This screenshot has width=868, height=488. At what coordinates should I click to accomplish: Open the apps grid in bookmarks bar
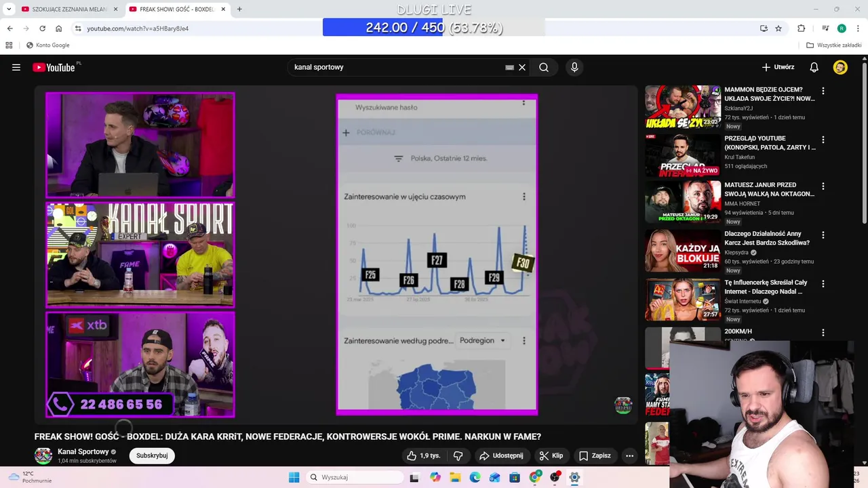(9, 45)
